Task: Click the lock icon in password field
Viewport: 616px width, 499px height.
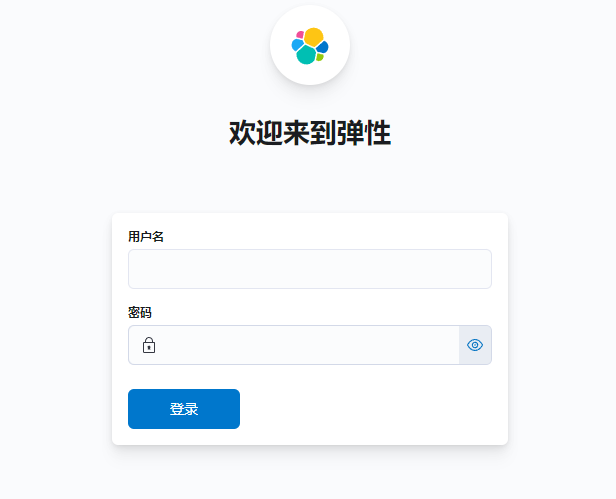Action: click(149, 345)
